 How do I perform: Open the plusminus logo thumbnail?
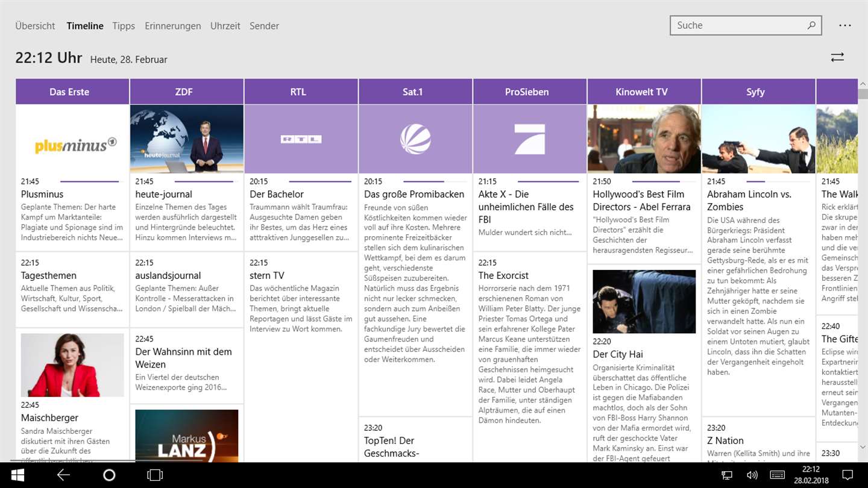(72, 139)
